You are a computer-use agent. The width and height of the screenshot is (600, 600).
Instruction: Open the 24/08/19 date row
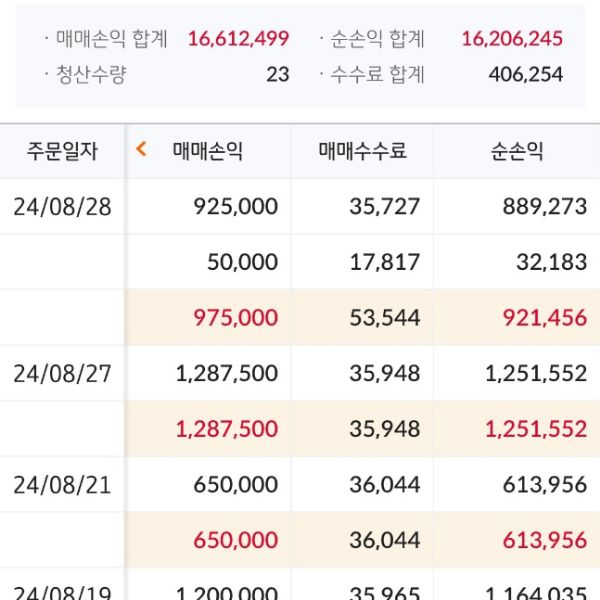62,590
